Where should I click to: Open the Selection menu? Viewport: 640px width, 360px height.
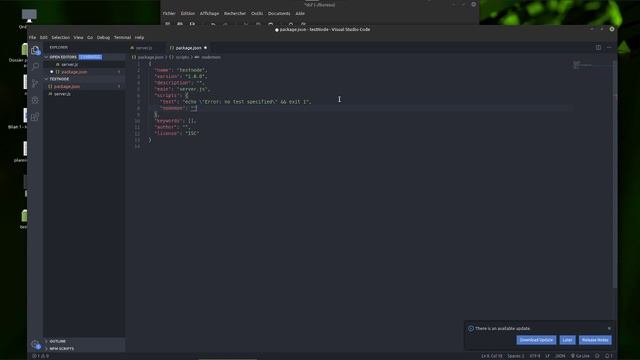click(x=60, y=38)
